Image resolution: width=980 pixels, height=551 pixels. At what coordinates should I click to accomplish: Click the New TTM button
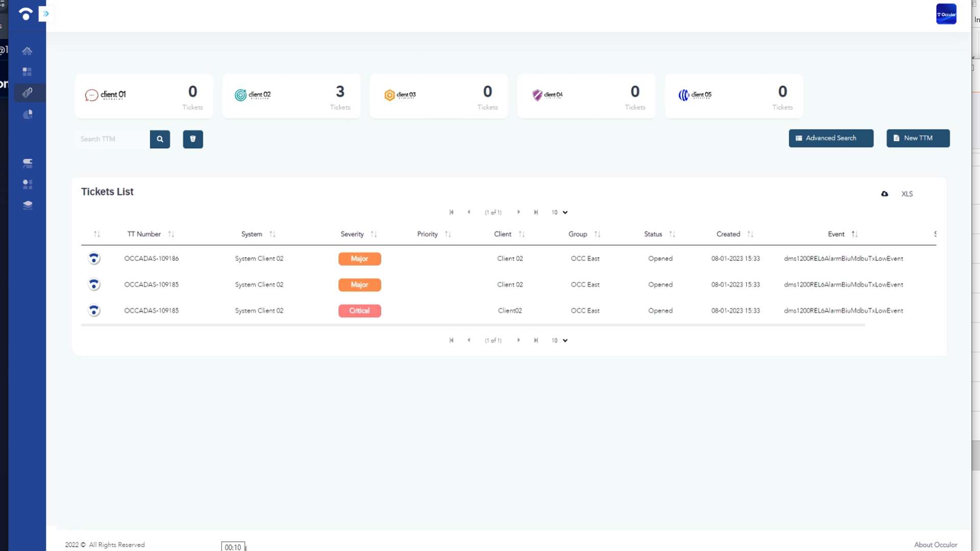pyautogui.click(x=918, y=138)
